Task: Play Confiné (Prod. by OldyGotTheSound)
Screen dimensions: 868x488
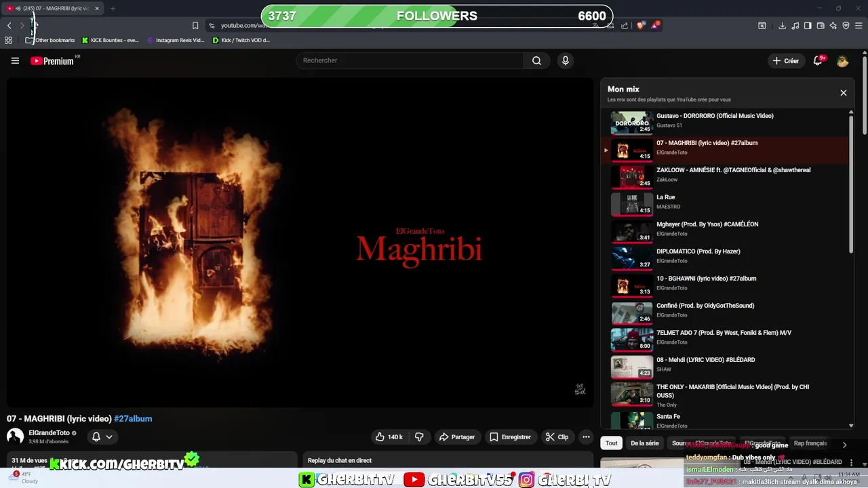Action: tap(725, 313)
